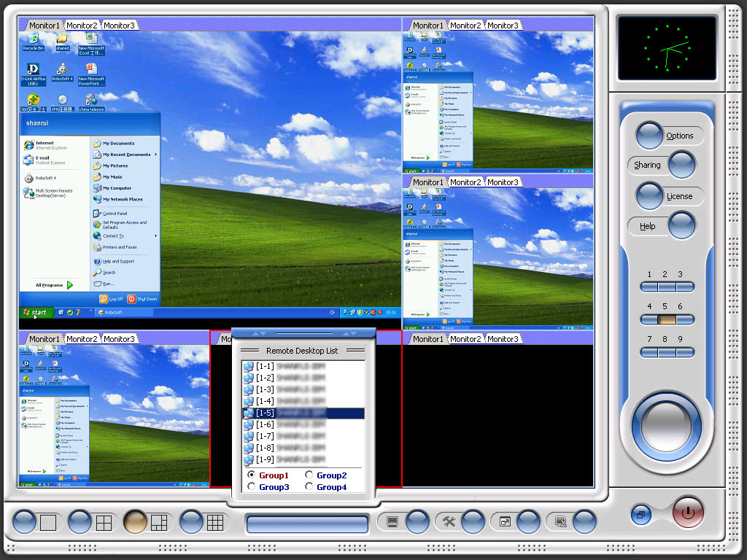Choose remote desktop [1-1] in list
This screenshot has height=560, width=747.
[303, 367]
